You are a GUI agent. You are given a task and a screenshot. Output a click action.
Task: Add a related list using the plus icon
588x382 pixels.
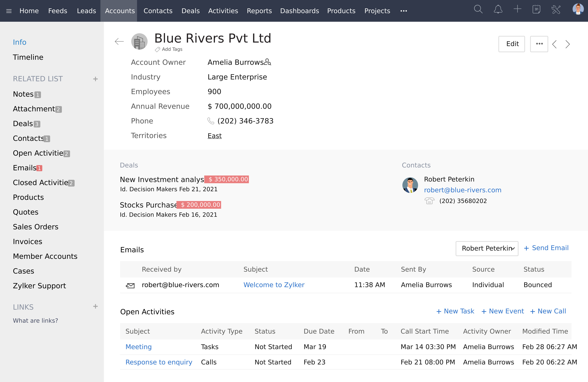click(95, 79)
